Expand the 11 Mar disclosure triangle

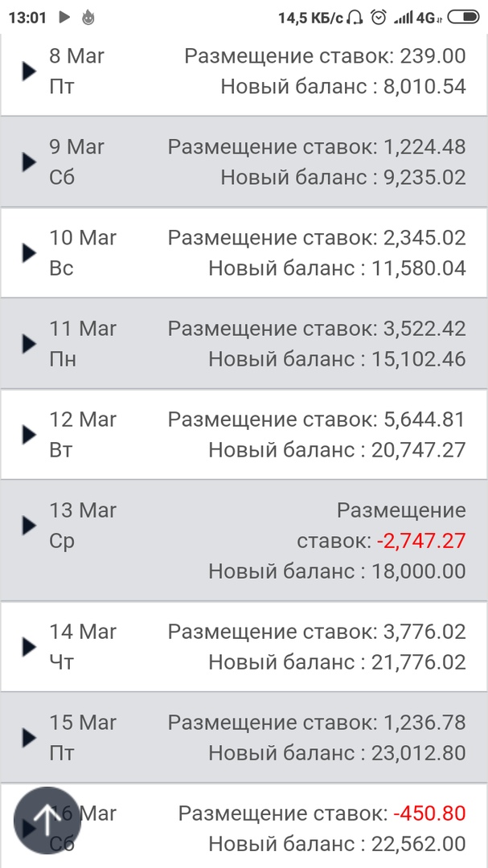[x=29, y=343]
